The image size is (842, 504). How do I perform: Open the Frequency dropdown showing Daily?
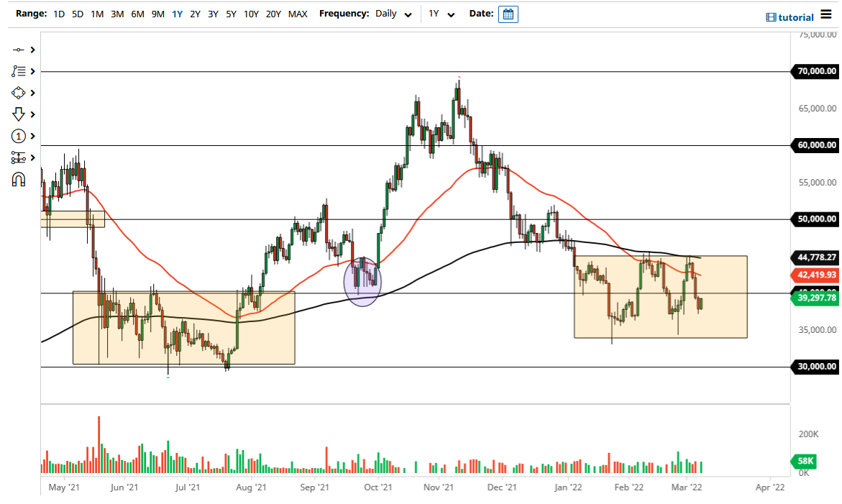pos(392,14)
